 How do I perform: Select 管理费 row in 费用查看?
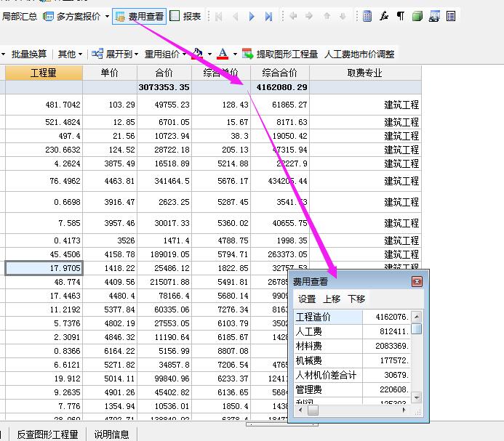(x=352, y=389)
